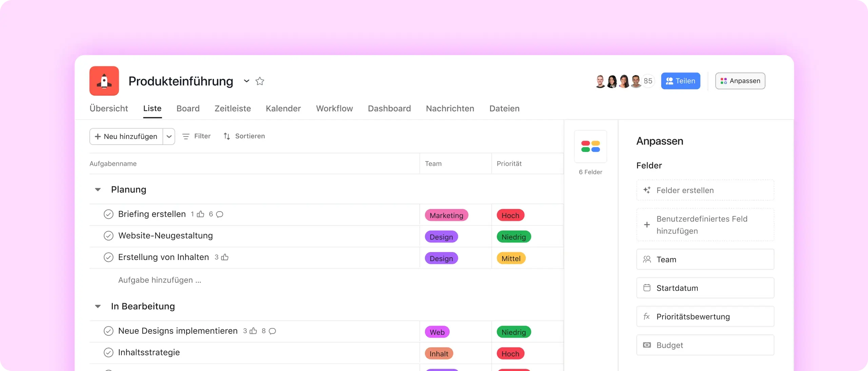
Task: Click the Teilen share button
Action: tap(680, 81)
